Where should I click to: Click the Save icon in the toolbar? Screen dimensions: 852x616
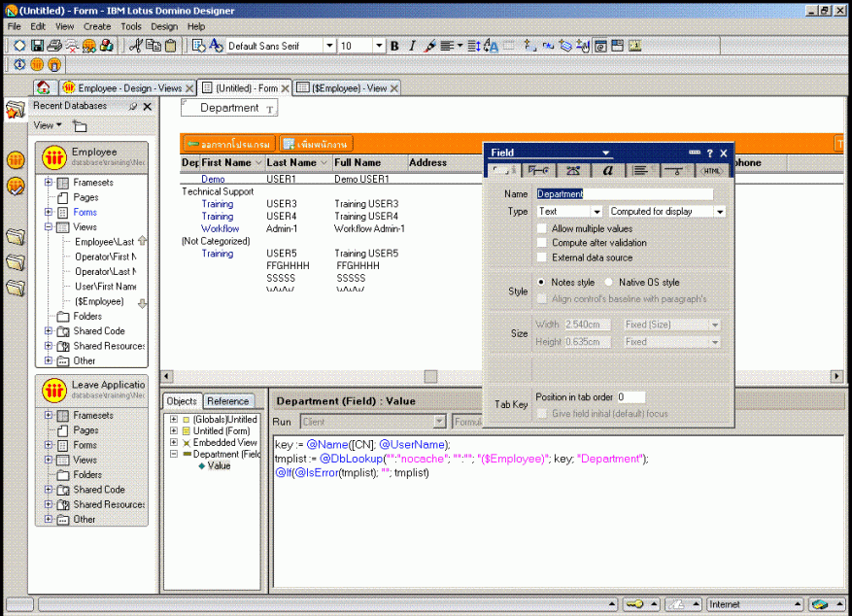click(37, 47)
